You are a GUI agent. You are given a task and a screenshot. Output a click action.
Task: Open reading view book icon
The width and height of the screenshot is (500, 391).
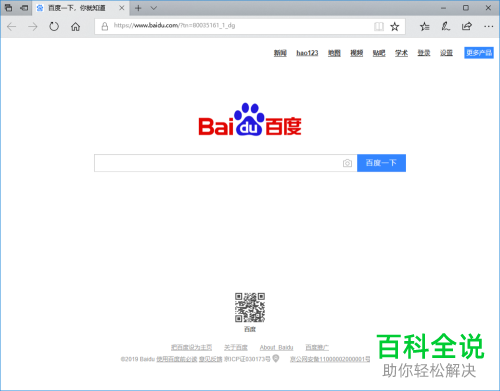click(x=379, y=26)
